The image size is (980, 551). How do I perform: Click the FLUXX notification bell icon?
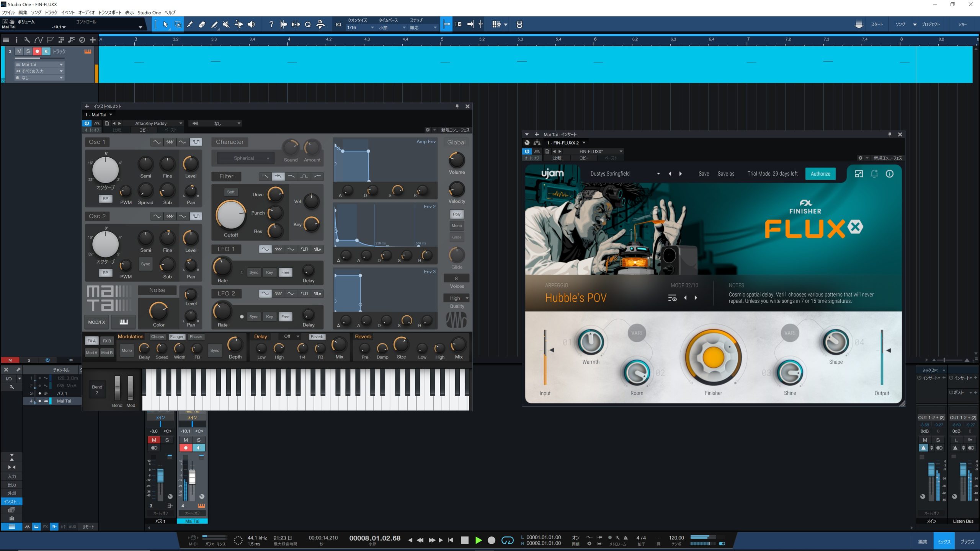pyautogui.click(x=874, y=174)
